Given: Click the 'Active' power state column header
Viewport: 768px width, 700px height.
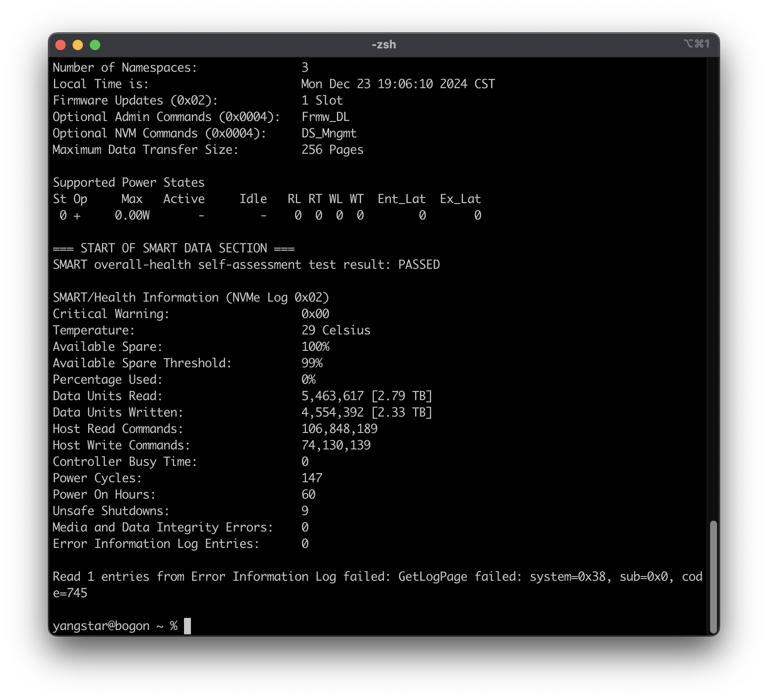Looking at the screenshot, I should coord(184,199).
